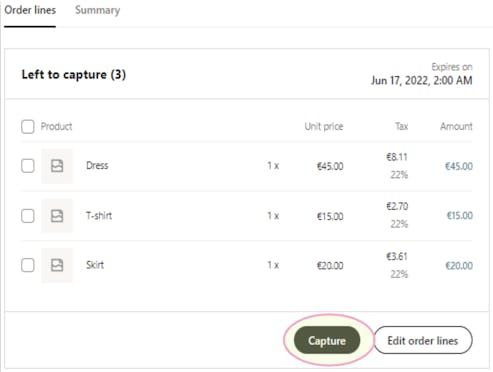Click the T-shirt product image placeholder icon
Image resolution: width=493 pixels, height=372 pixels.
(57, 216)
